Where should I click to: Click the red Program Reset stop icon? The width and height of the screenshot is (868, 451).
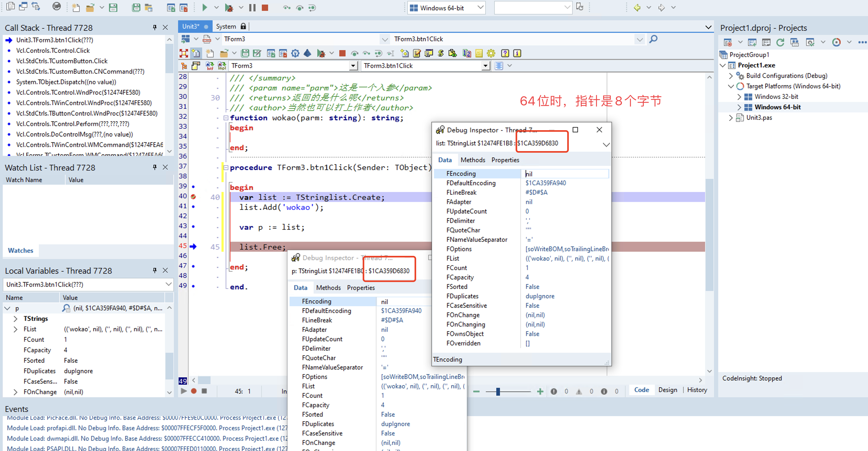tap(265, 7)
